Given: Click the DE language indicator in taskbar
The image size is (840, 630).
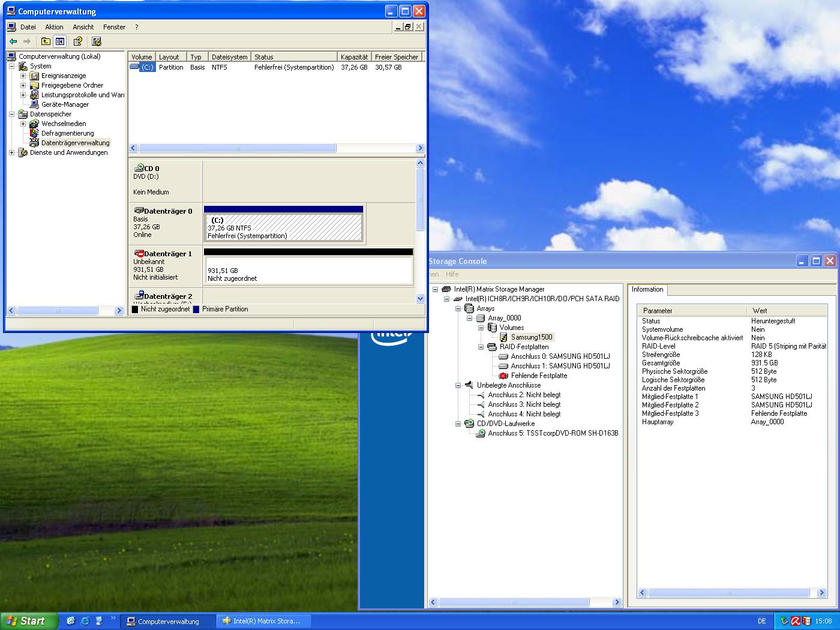Looking at the screenshot, I should (x=761, y=622).
